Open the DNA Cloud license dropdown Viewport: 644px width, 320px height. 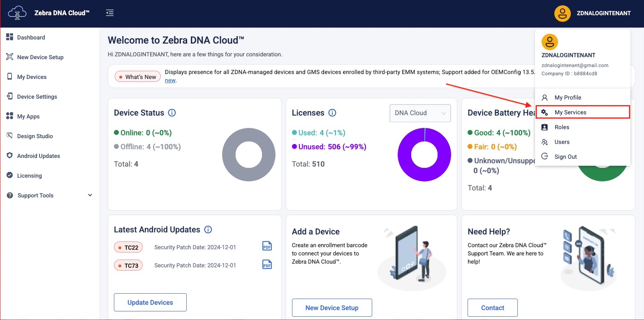click(x=420, y=113)
